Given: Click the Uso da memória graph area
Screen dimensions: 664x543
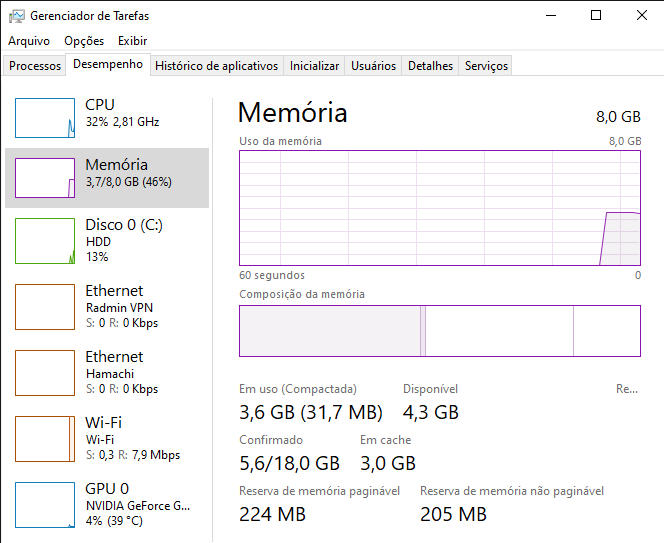Looking at the screenshot, I should pyautogui.click(x=440, y=208).
